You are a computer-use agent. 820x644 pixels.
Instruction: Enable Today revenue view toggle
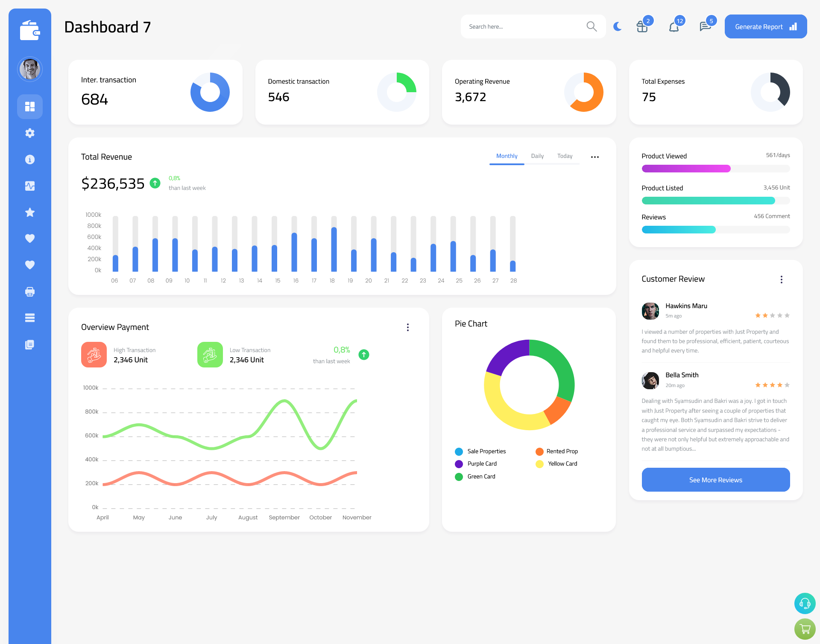pos(565,156)
